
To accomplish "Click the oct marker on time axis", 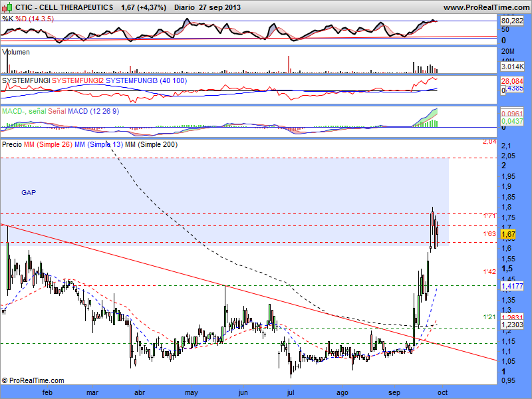I will pyautogui.click(x=442, y=392).
